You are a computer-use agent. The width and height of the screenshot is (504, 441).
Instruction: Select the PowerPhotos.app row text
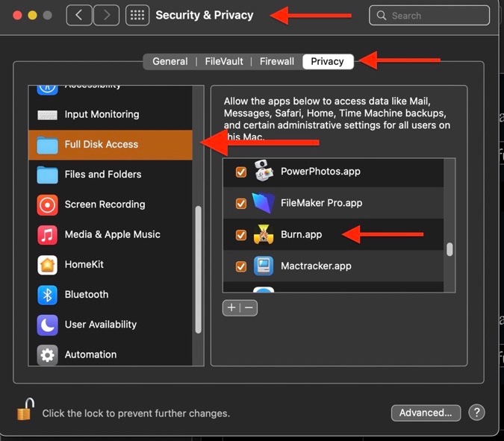[x=320, y=171]
